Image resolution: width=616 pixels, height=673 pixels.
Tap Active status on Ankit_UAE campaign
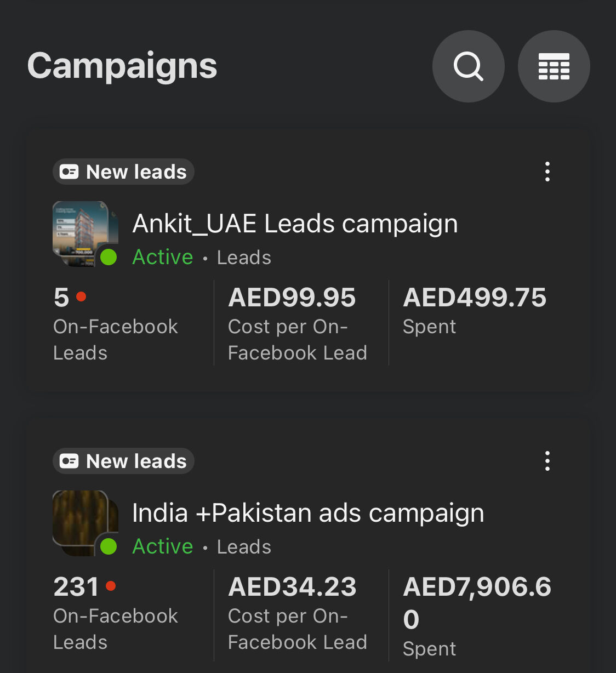(x=163, y=257)
